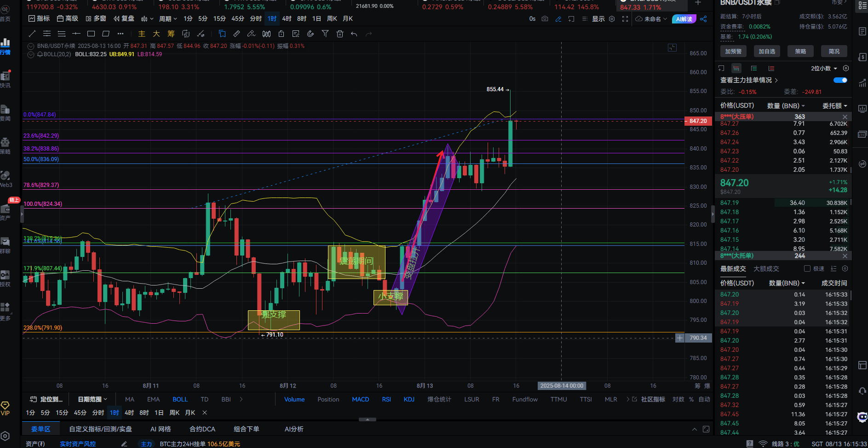This screenshot has width=868, height=448.
Task: Select the rectangle drawing tool
Action: 91,34
